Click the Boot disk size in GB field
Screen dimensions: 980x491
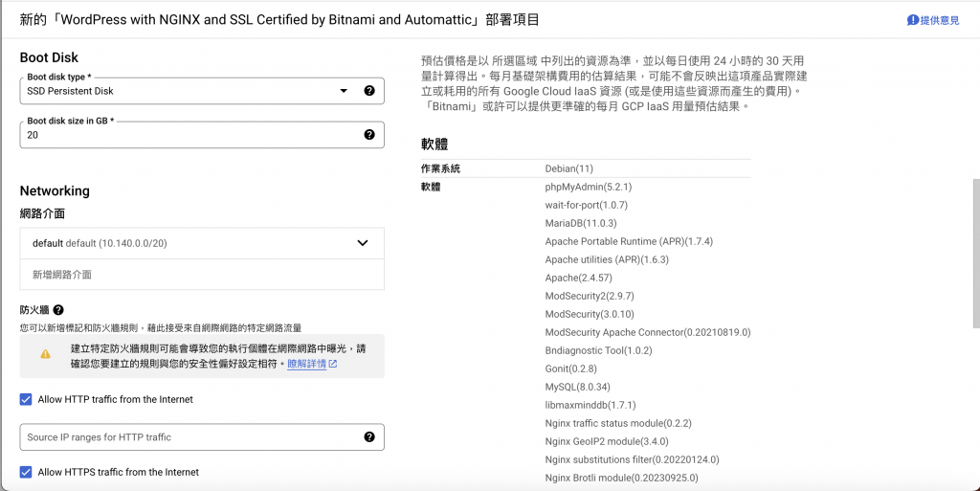point(202,135)
